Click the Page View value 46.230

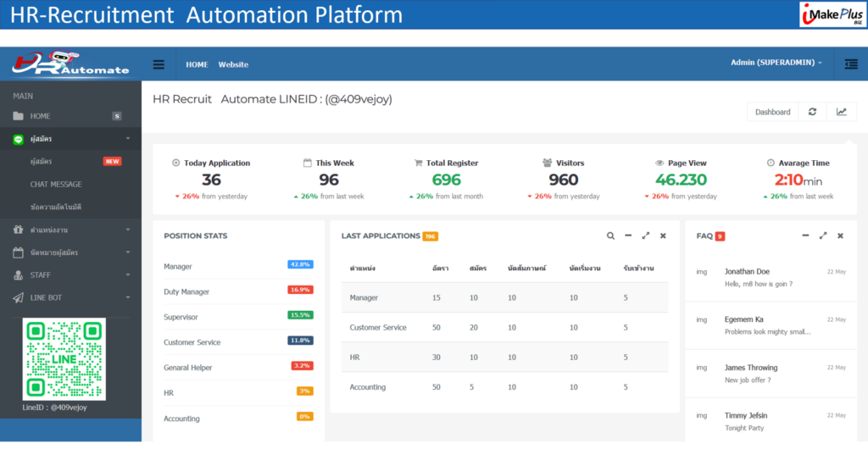(x=681, y=180)
